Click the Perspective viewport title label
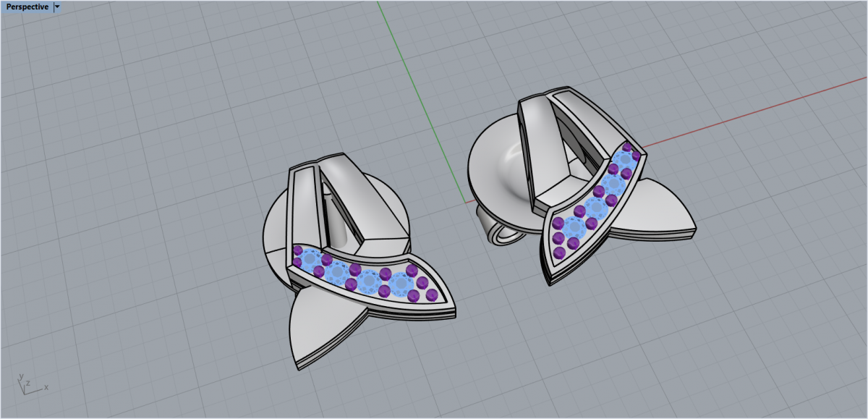Screen dimensions: 868x419 tap(27, 7)
